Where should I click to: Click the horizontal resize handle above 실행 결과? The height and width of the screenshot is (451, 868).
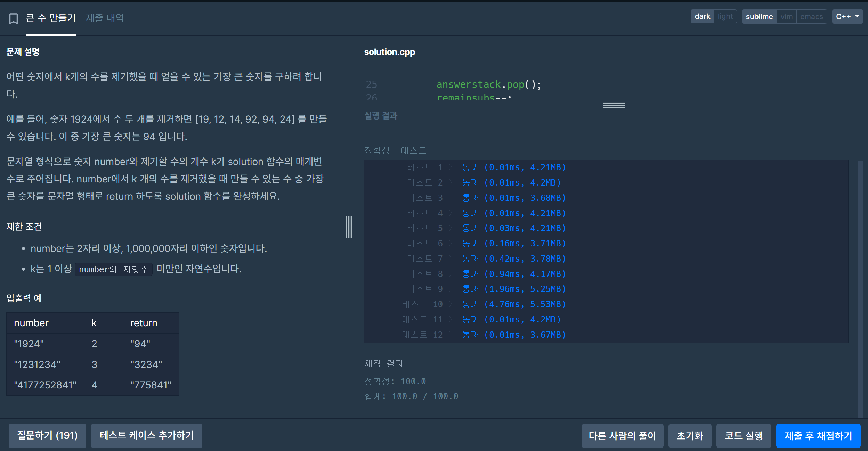613,105
